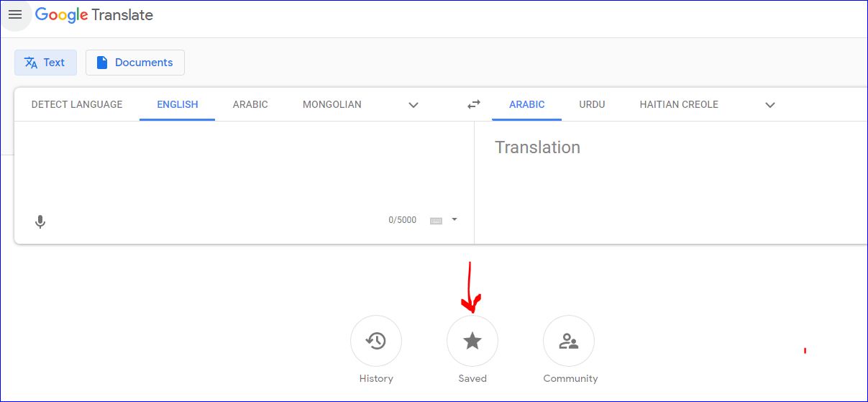868x402 pixels.
Task: Open Saved translations star button
Action: click(x=472, y=341)
